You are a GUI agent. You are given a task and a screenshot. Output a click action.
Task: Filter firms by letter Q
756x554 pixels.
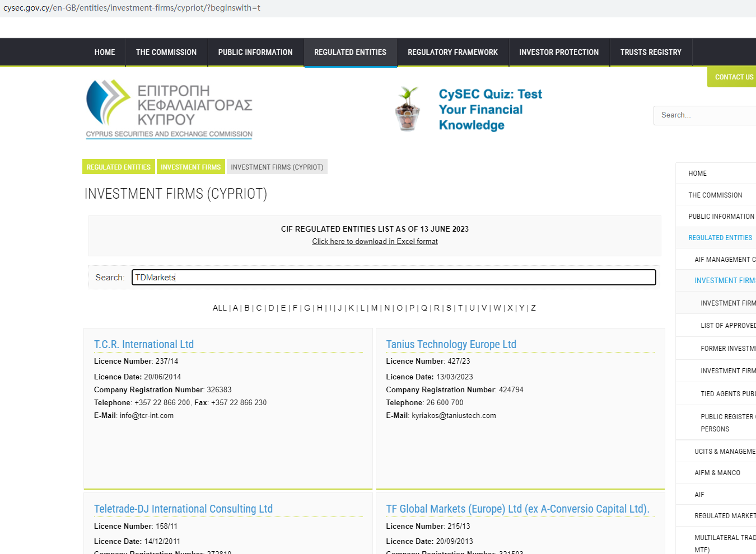coord(424,308)
